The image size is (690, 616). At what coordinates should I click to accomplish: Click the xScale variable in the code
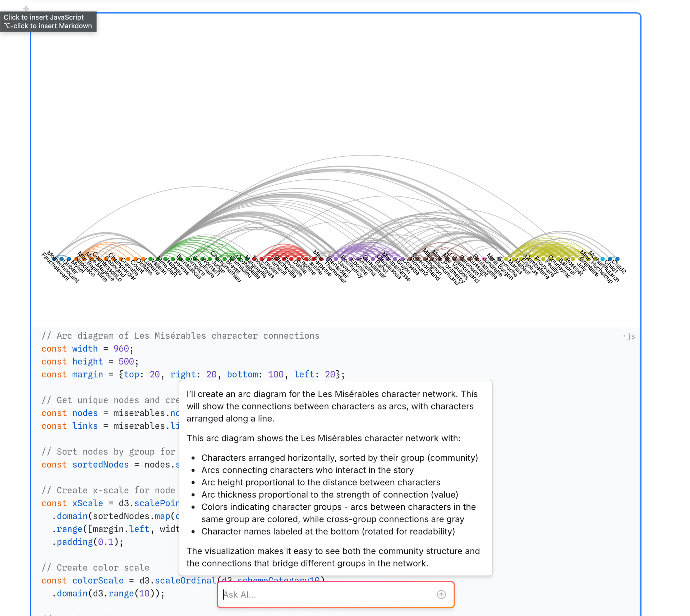(x=87, y=503)
